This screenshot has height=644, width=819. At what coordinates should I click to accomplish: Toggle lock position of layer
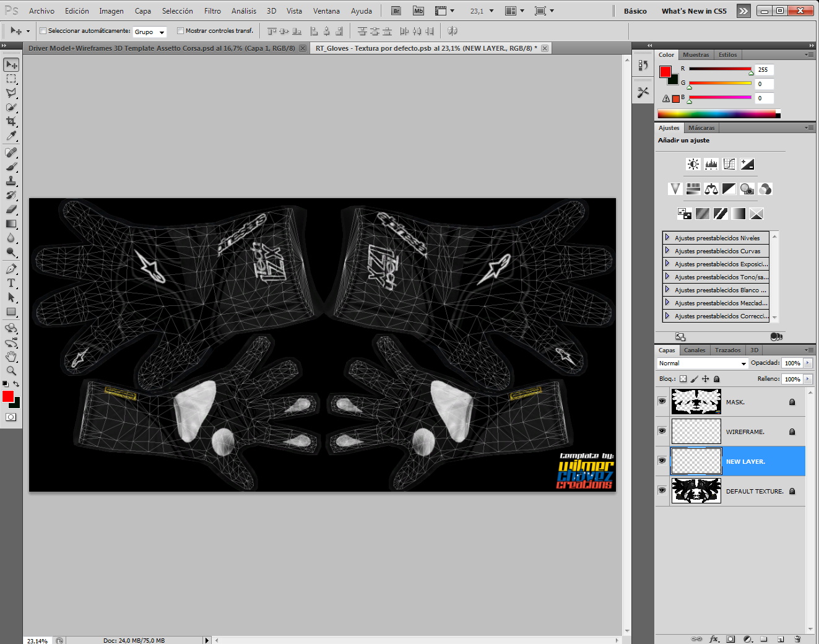705,379
